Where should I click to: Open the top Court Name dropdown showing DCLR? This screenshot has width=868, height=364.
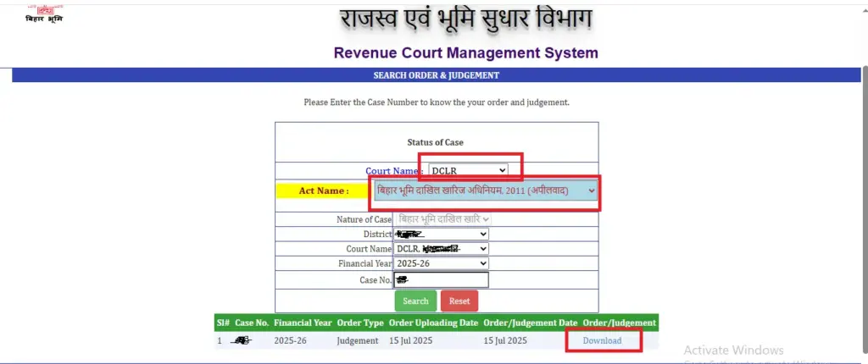coord(468,170)
